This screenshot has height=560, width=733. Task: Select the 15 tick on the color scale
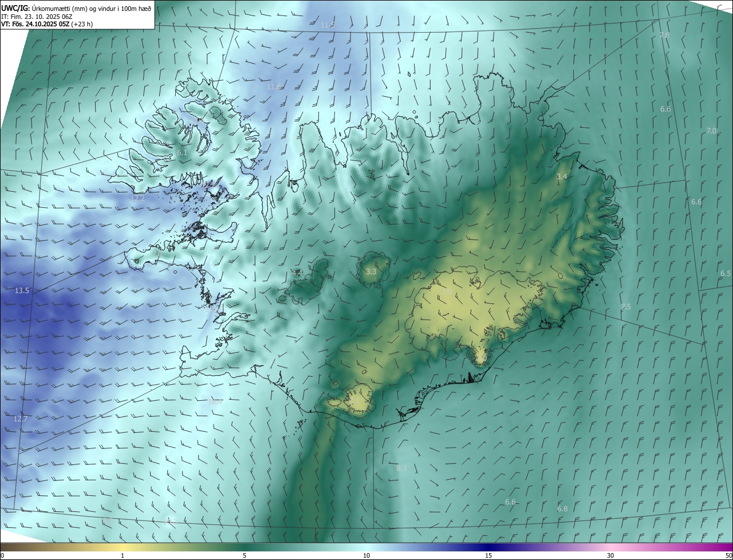click(x=488, y=555)
